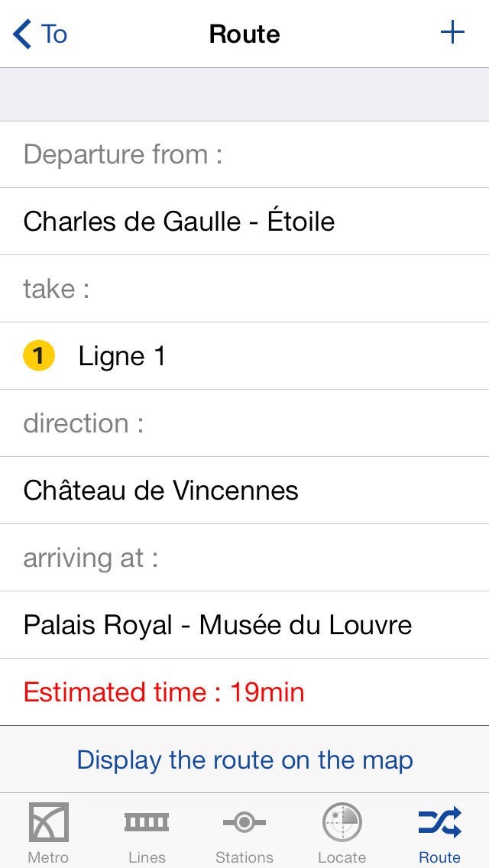This screenshot has width=489, height=868.
Task: Open the Stations tab label
Action: 244,857
